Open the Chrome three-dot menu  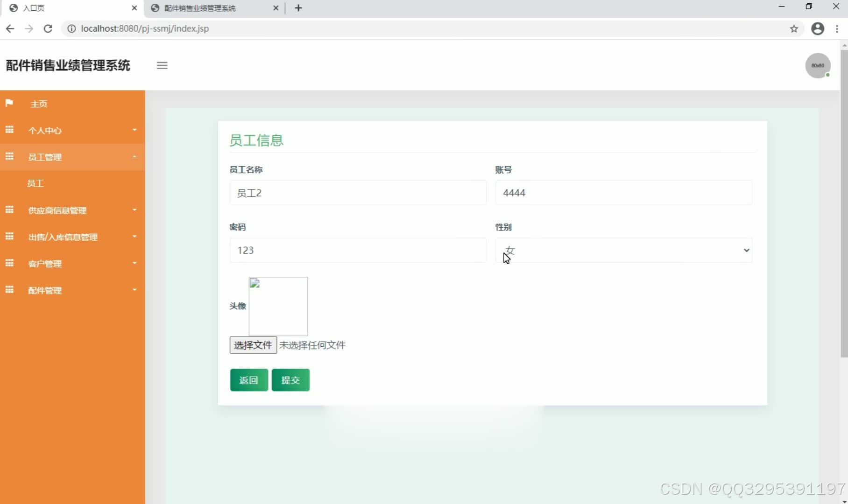pos(837,28)
